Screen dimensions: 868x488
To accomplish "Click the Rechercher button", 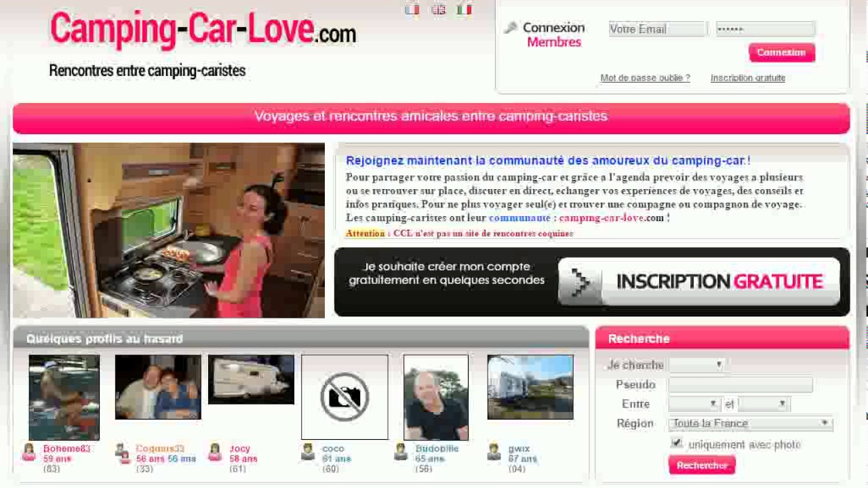I will coord(702,465).
